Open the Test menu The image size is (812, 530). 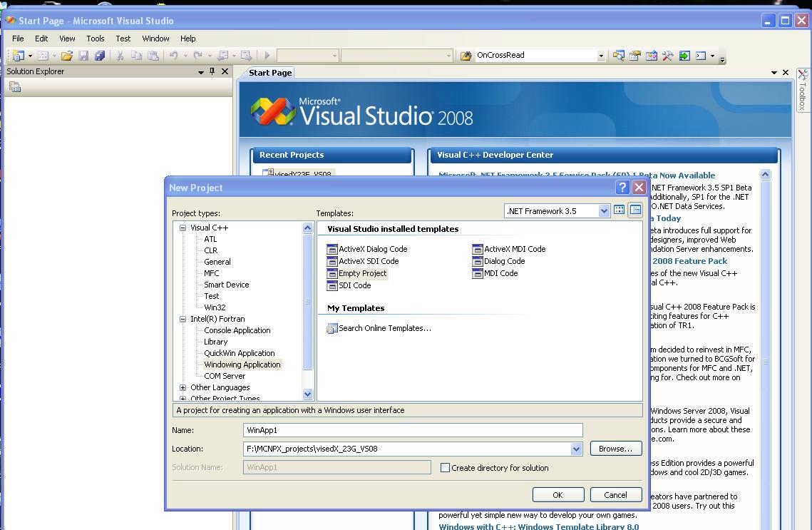click(x=123, y=39)
